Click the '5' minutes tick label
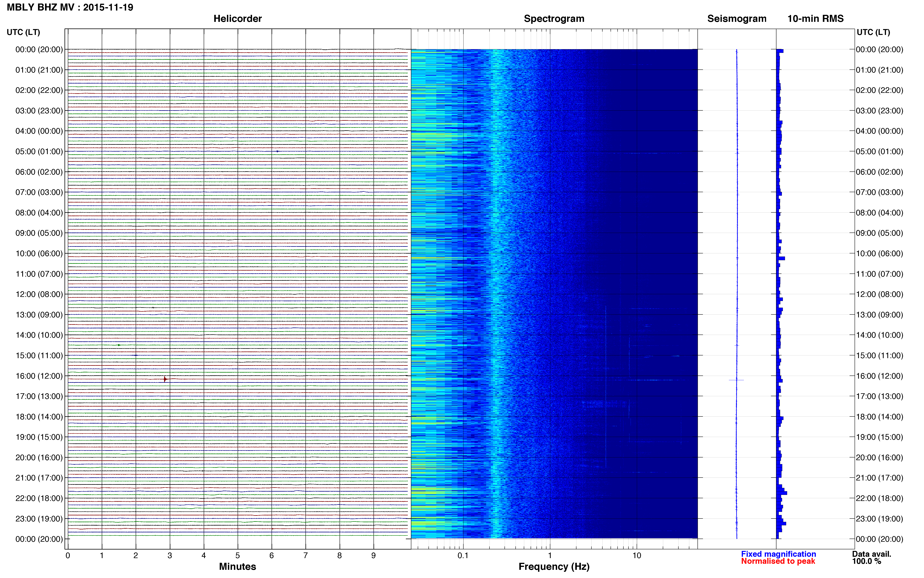Image resolution: width=924 pixels, height=578 pixels. pos(238,555)
